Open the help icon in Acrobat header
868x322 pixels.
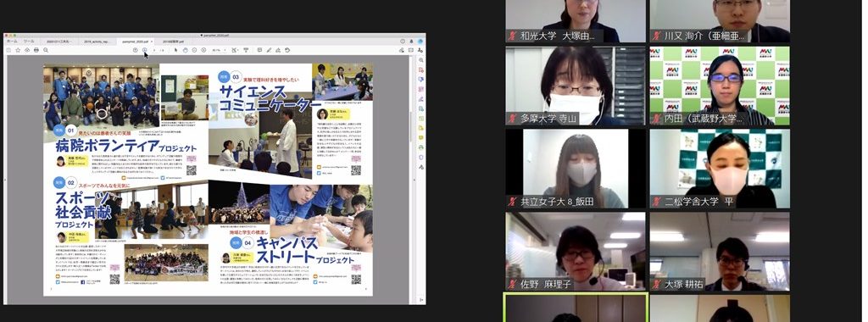click(x=403, y=42)
